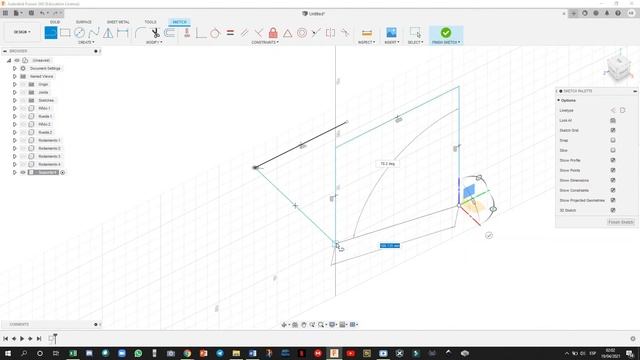The image size is (640, 360).
Task: Click the Undo arrow
Action: 42,13
